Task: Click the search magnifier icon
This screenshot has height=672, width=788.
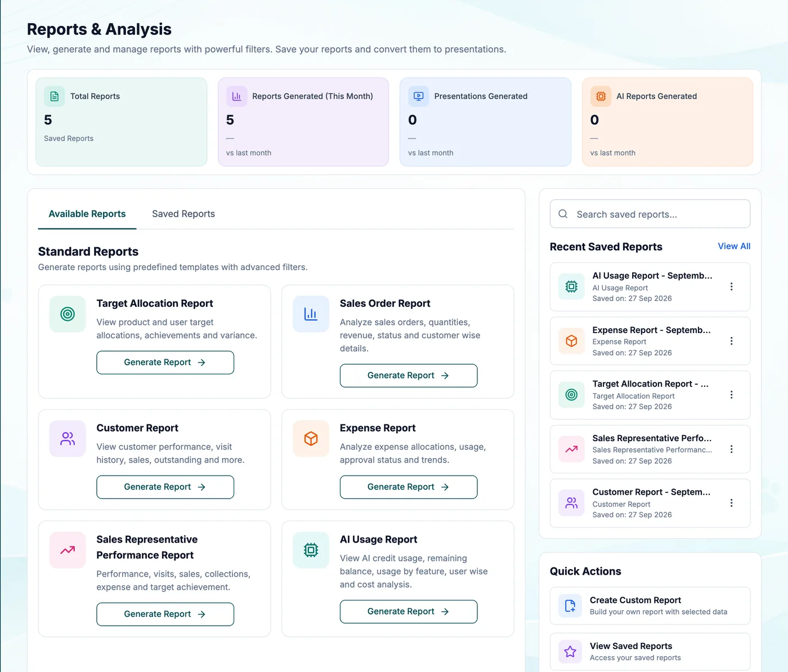Action: (563, 214)
